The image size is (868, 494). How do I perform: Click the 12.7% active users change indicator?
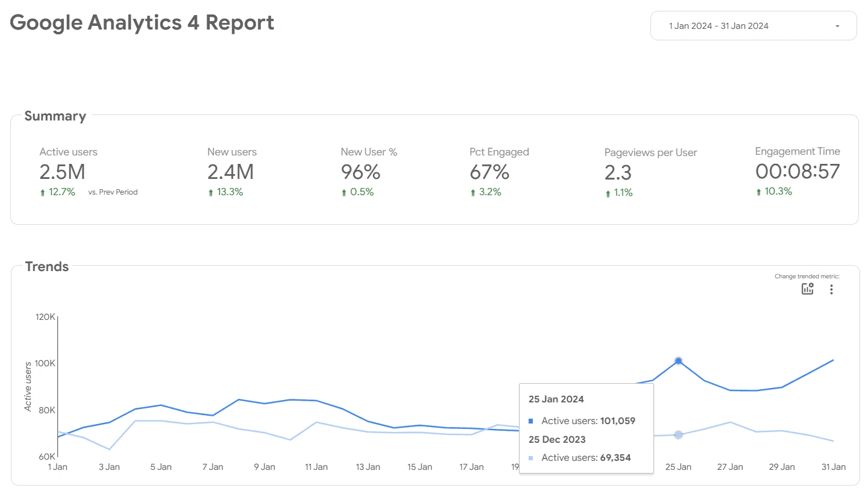57,192
